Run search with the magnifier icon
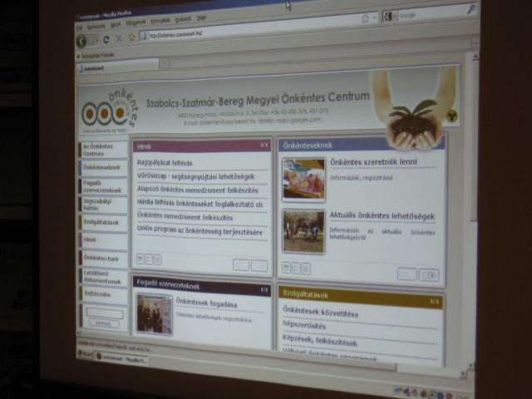Viewport: 532px width, 399px height. (x=471, y=10)
